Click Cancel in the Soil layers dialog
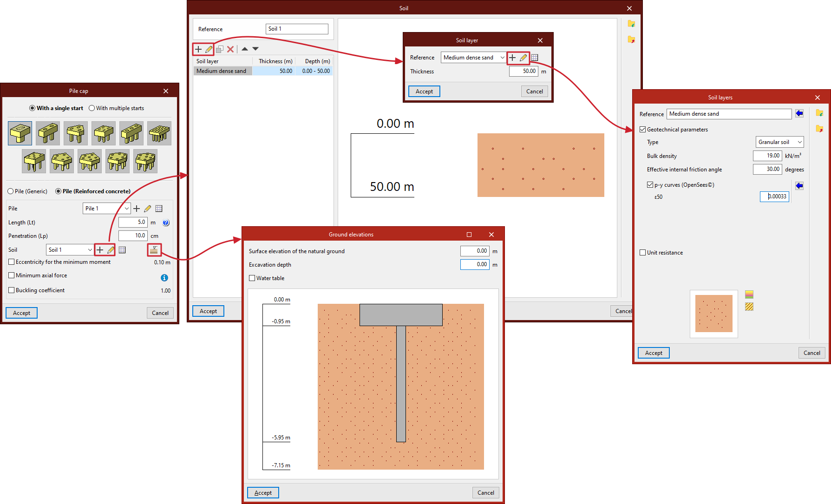Viewport: 831px width, 504px height. (812, 353)
